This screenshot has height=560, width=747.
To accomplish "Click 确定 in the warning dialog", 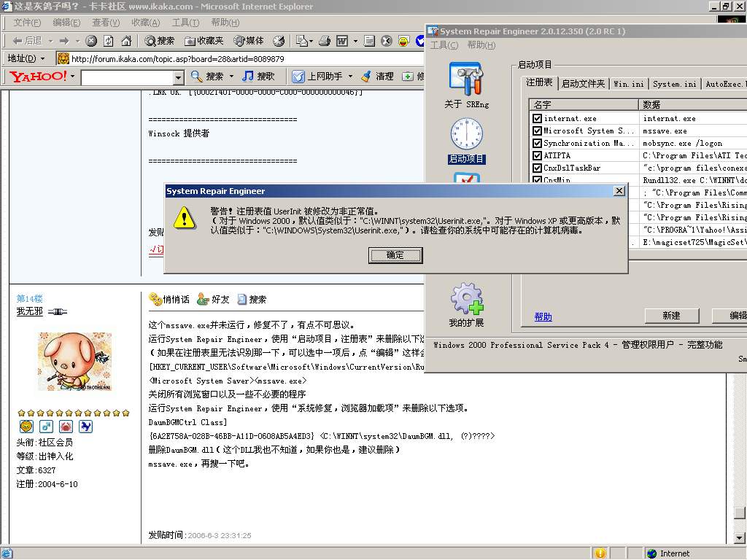I will click(x=395, y=255).
